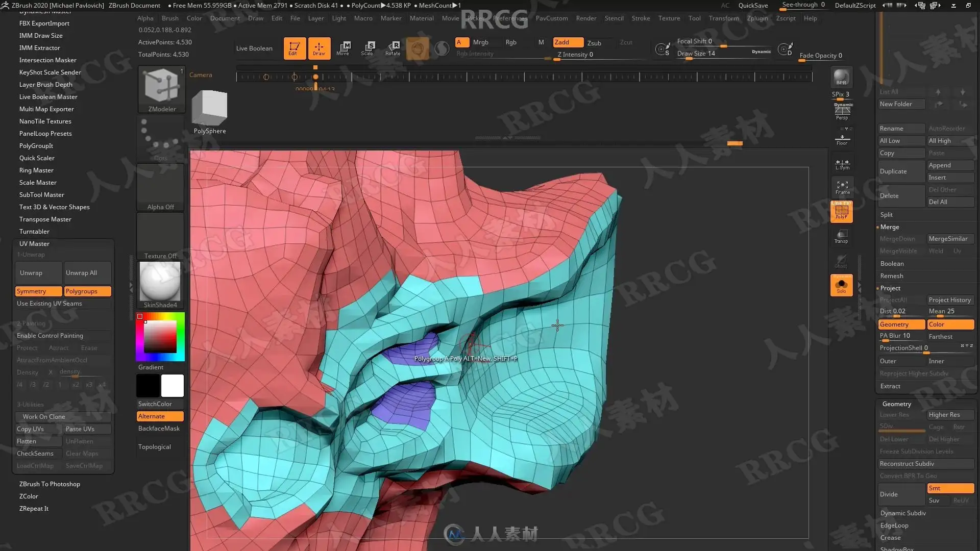Disable Symmetry in UV Master
Screen dimensions: 980x551
[x=38, y=291]
